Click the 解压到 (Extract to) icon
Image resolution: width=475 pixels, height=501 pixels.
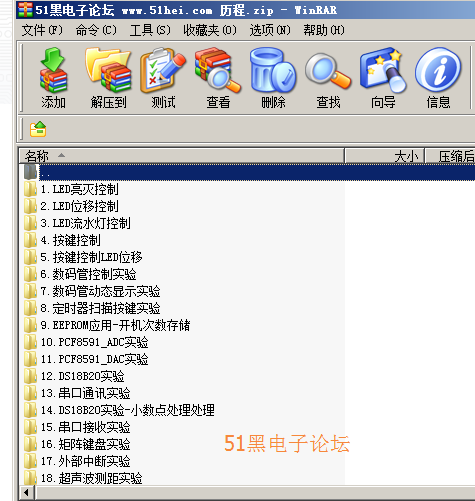pos(108,78)
